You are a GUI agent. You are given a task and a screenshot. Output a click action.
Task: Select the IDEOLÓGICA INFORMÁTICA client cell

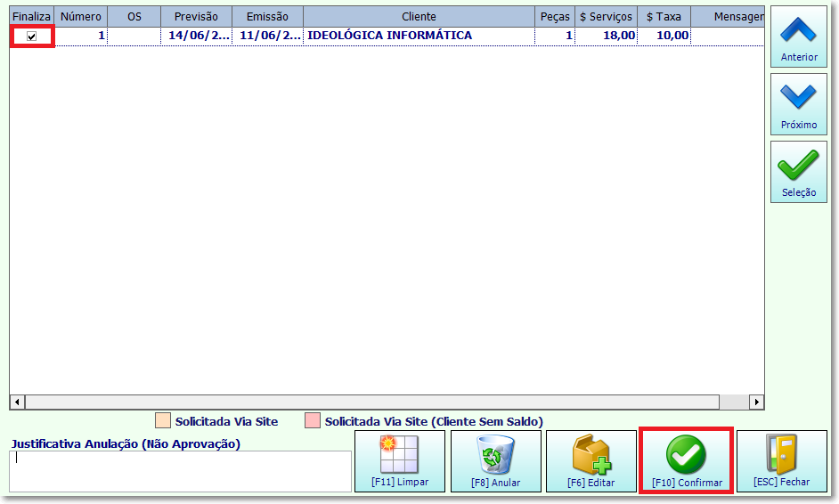419,36
